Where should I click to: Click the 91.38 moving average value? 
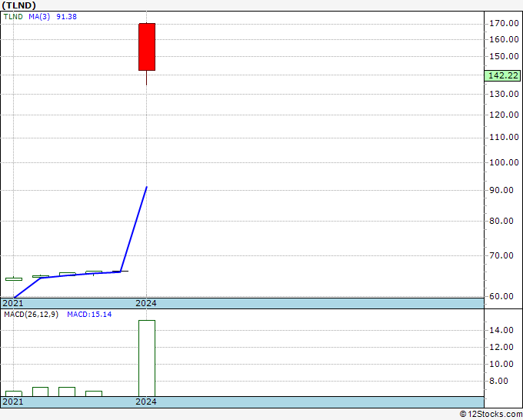(x=66, y=17)
